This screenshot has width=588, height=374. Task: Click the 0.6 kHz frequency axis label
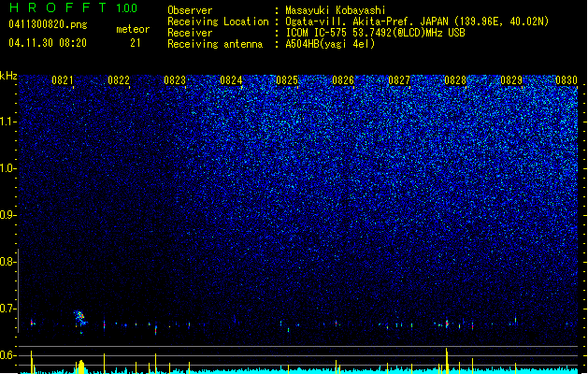tap(8, 355)
